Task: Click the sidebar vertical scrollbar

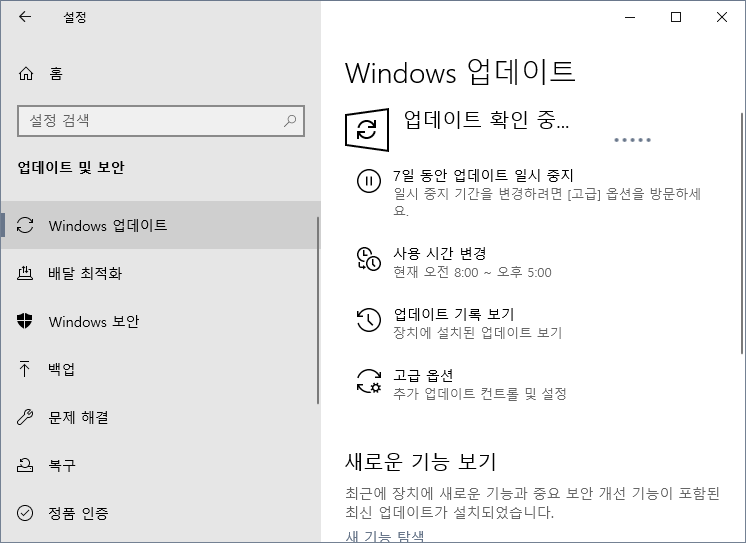Action: point(318,310)
